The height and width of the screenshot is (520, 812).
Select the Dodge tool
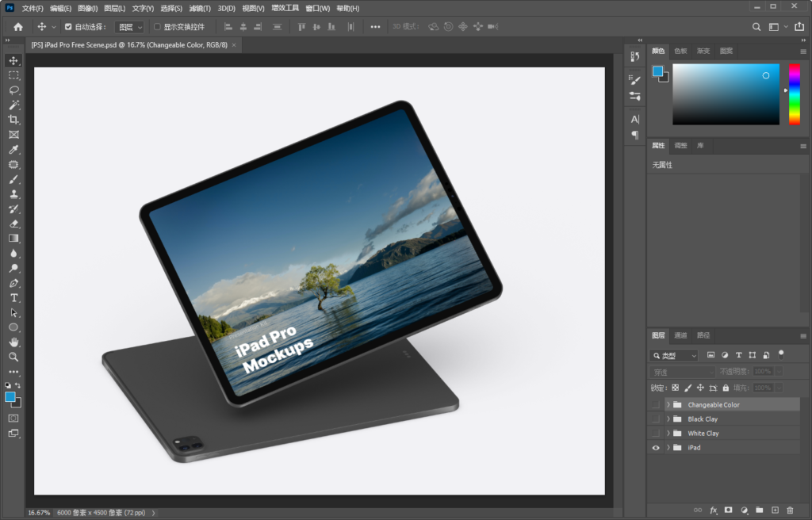click(13, 268)
